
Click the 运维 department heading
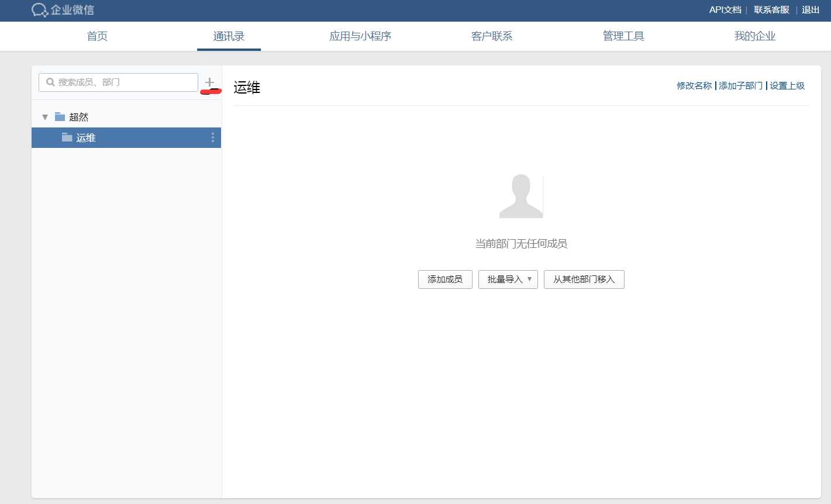pyautogui.click(x=247, y=88)
